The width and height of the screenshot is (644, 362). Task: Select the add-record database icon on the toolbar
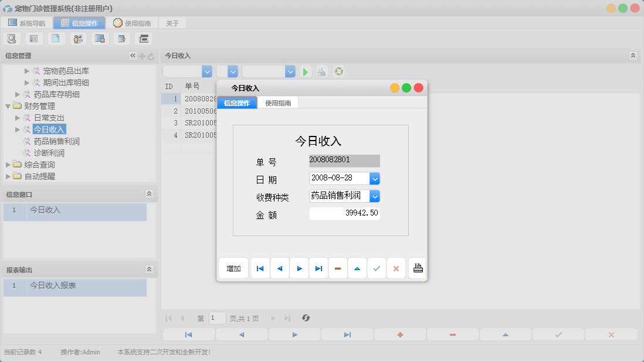click(x=121, y=38)
